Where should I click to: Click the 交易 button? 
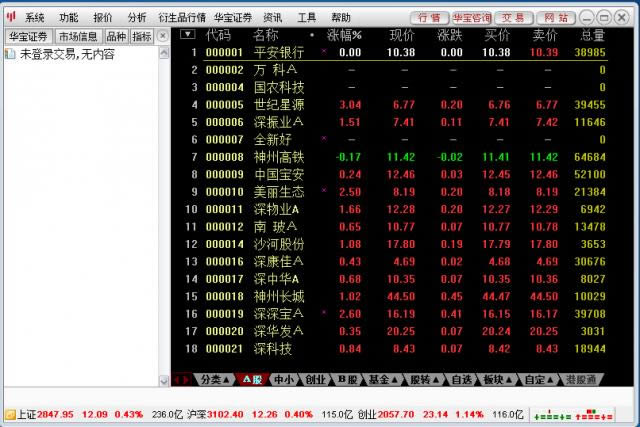coord(513,18)
